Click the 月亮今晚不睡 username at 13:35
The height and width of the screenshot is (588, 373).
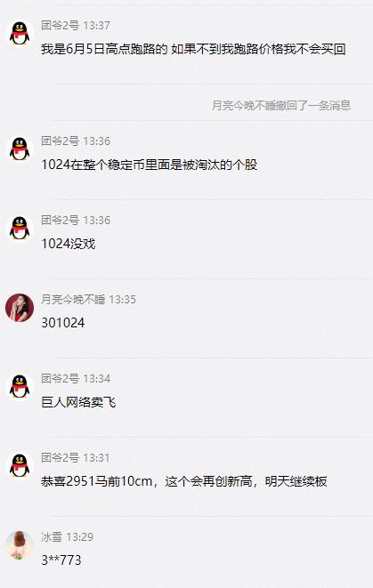point(73,300)
